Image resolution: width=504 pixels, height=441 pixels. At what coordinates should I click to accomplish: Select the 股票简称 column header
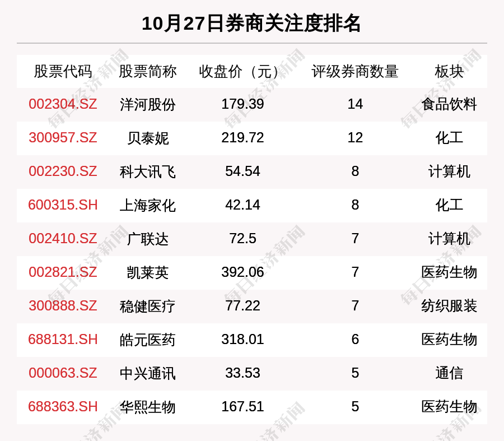tap(147, 71)
